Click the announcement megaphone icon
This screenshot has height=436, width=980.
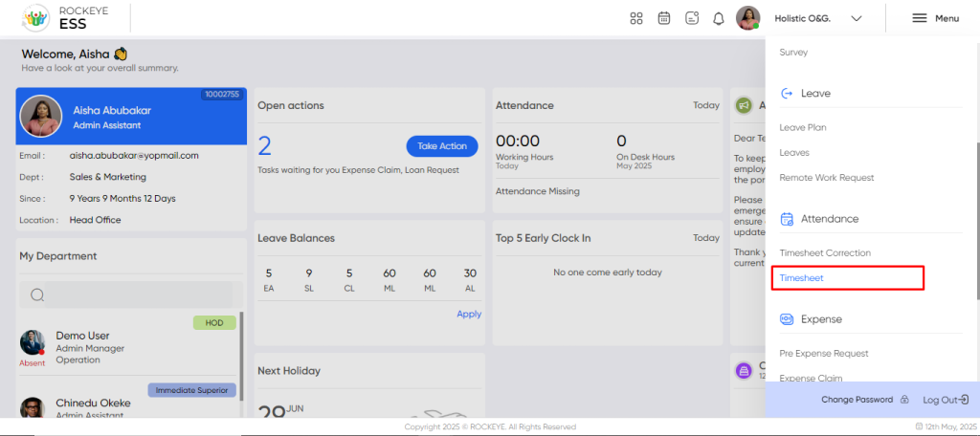click(x=744, y=105)
